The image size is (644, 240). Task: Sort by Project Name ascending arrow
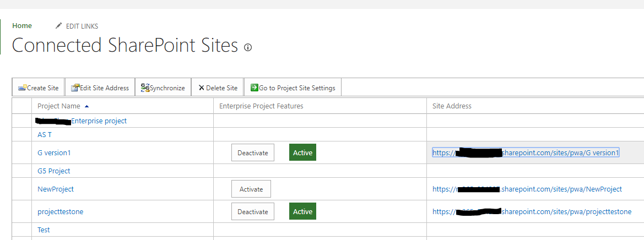pyautogui.click(x=86, y=106)
